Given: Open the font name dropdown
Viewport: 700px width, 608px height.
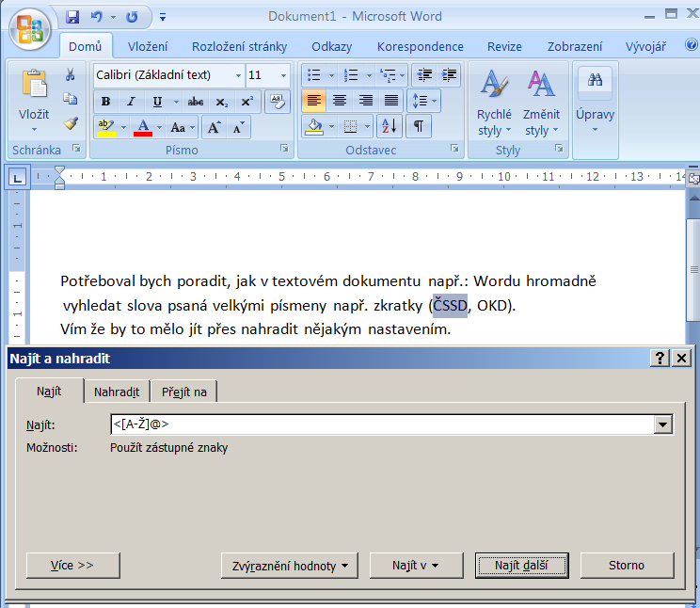Looking at the screenshot, I should [x=238, y=75].
